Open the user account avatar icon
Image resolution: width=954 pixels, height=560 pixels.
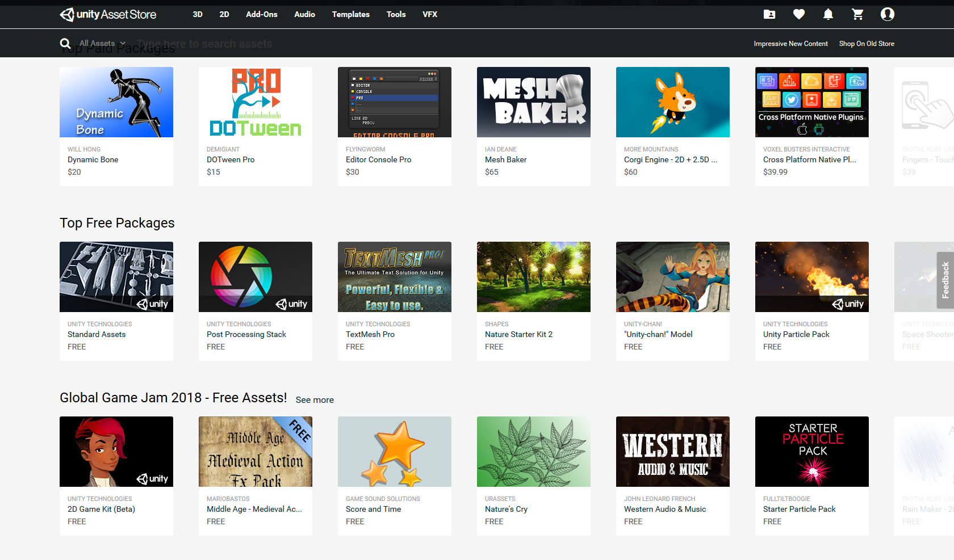(x=888, y=14)
